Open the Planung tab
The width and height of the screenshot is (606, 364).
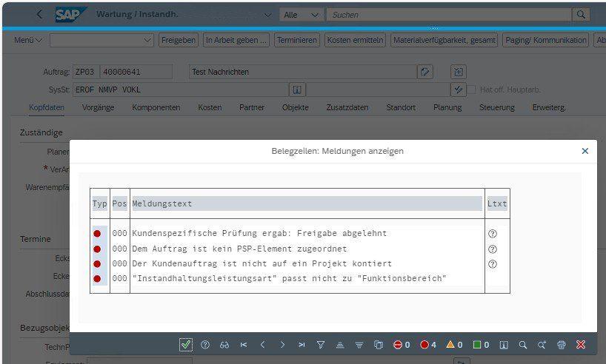coord(447,107)
